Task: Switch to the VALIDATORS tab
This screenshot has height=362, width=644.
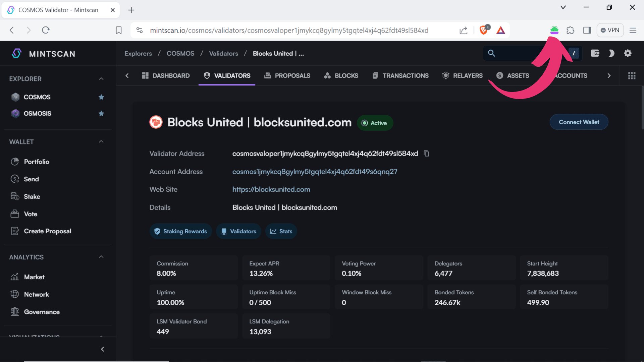Action: pyautogui.click(x=227, y=76)
